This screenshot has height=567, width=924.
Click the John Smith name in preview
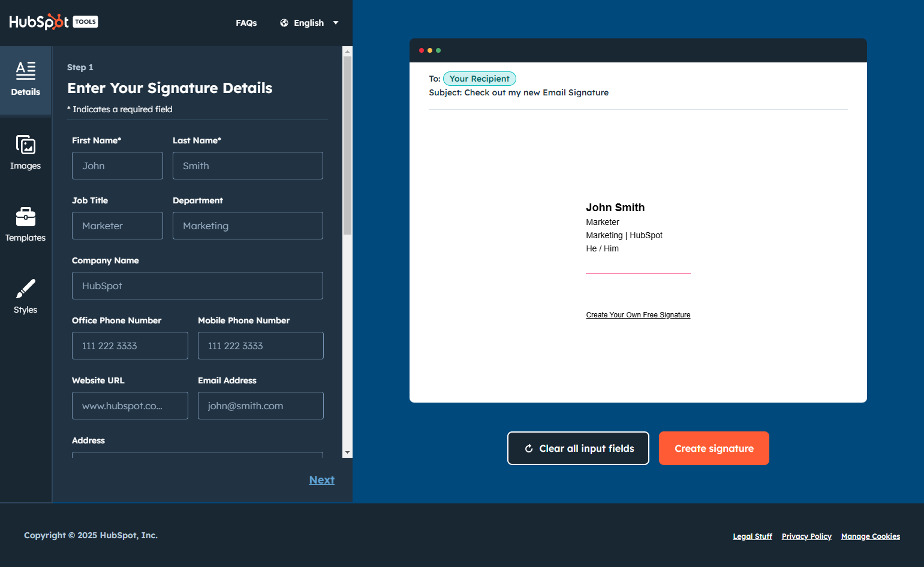pos(615,208)
